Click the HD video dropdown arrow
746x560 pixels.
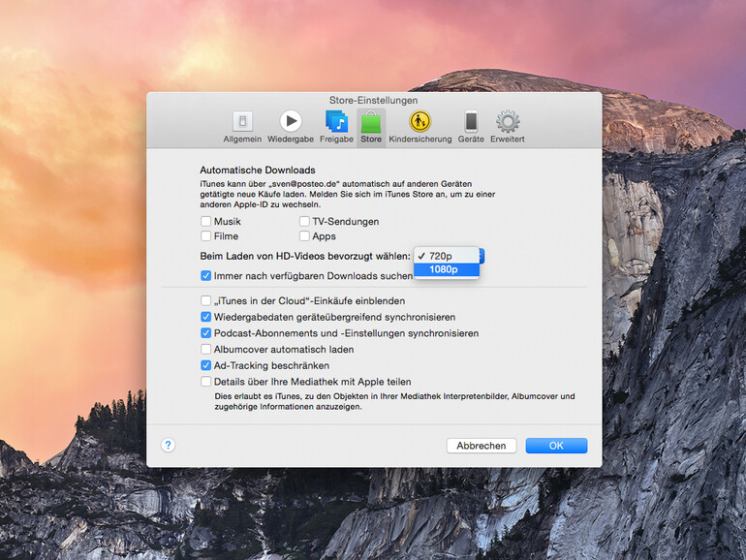click(x=482, y=256)
